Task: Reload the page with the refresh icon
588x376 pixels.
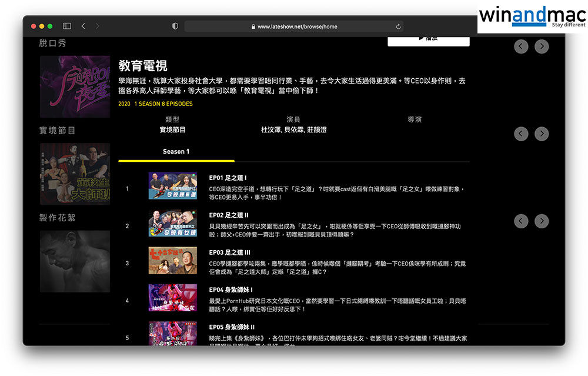Action: pos(398,26)
